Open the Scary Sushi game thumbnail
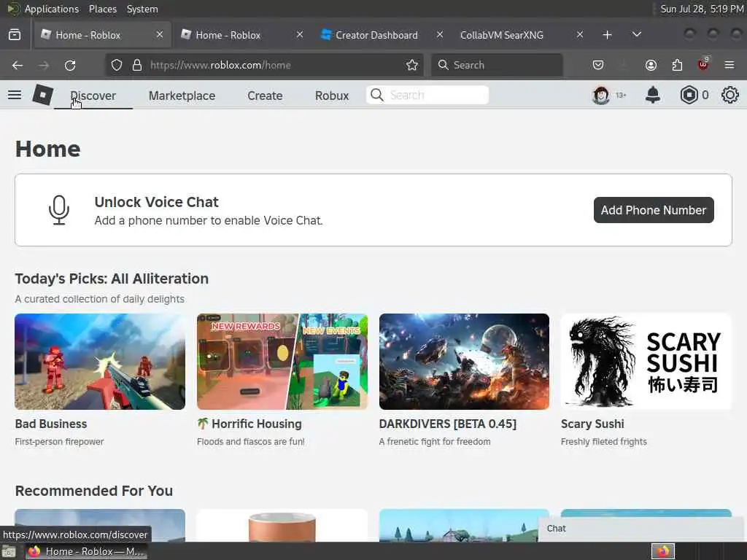 click(x=646, y=362)
